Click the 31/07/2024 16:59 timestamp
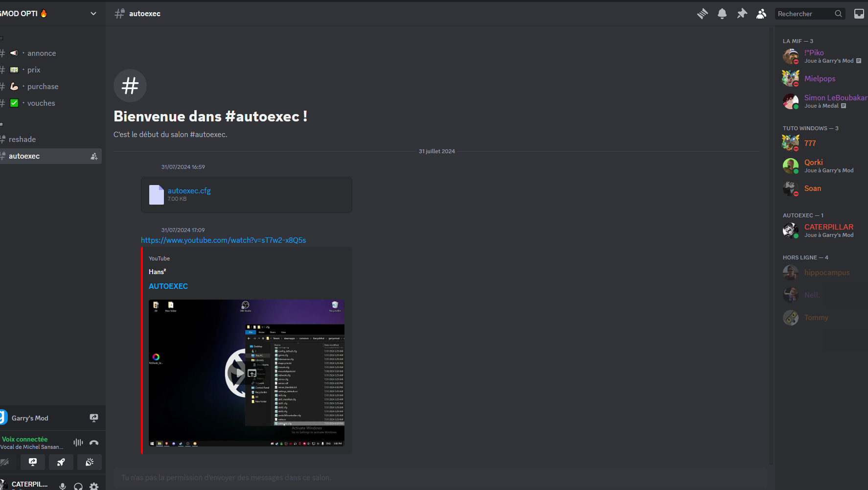The height and width of the screenshot is (490, 868). pos(183,167)
